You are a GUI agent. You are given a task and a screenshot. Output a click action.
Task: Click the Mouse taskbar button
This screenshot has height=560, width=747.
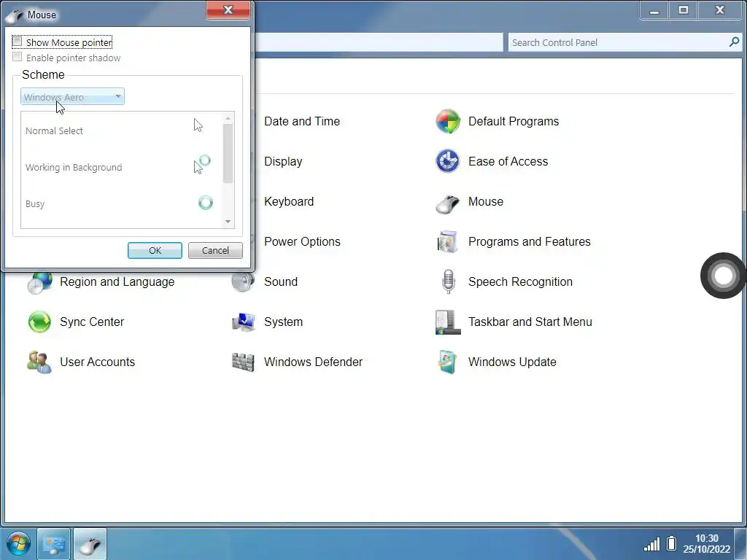[90, 544]
